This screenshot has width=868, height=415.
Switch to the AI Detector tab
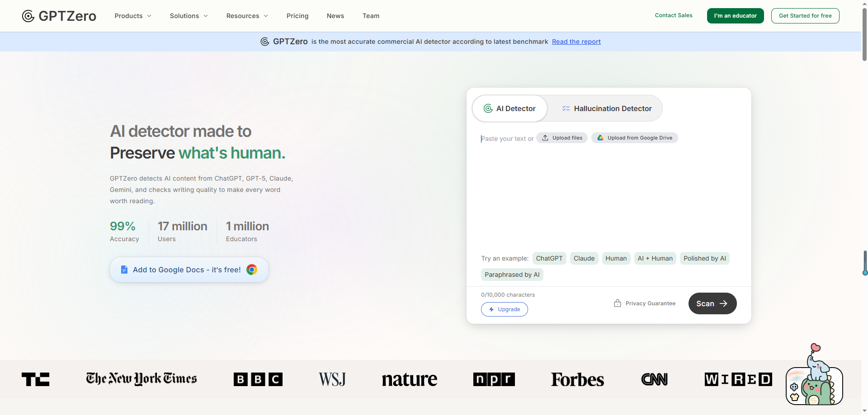pos(510,108)
